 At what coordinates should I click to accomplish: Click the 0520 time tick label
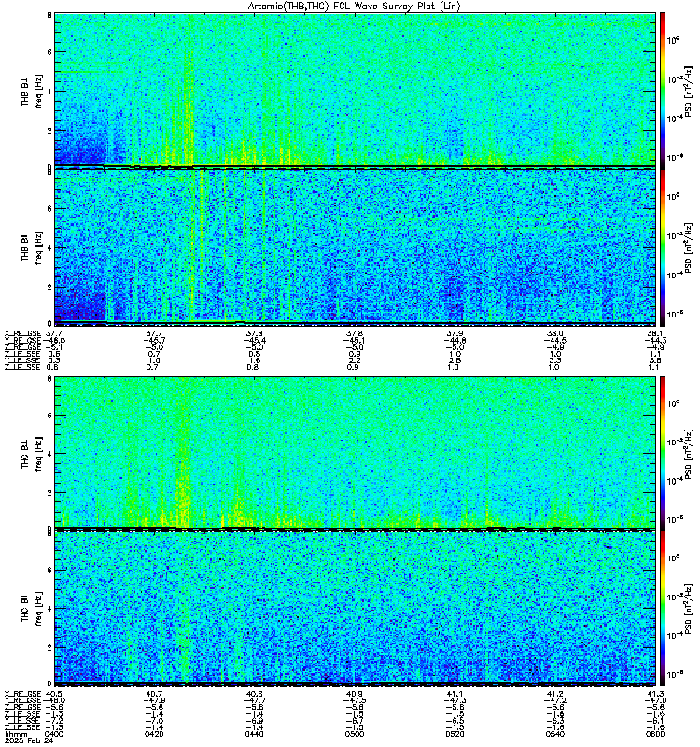(455, 734)
